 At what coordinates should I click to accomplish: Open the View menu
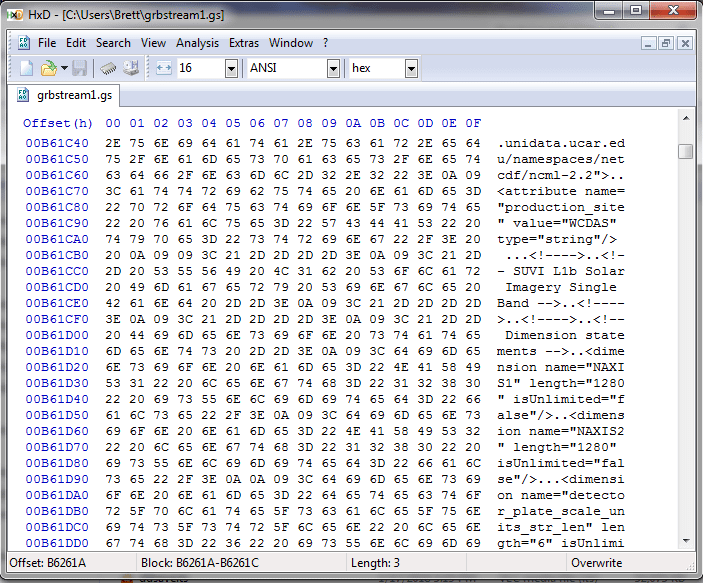153,43
